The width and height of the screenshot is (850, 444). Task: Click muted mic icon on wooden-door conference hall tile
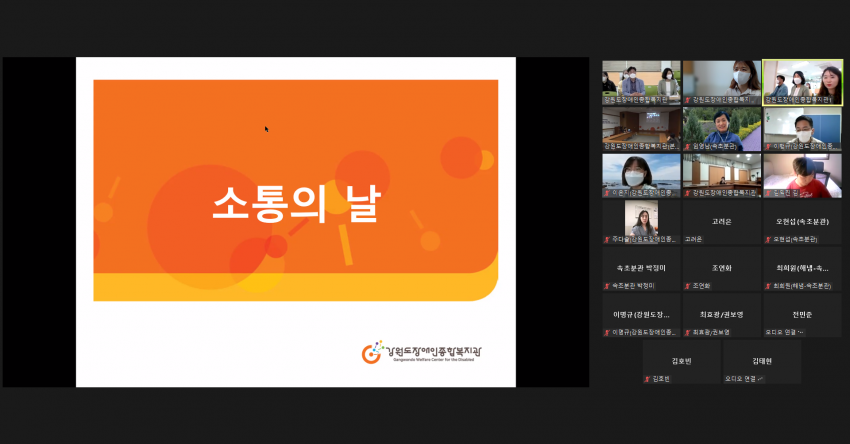point(688,193)
